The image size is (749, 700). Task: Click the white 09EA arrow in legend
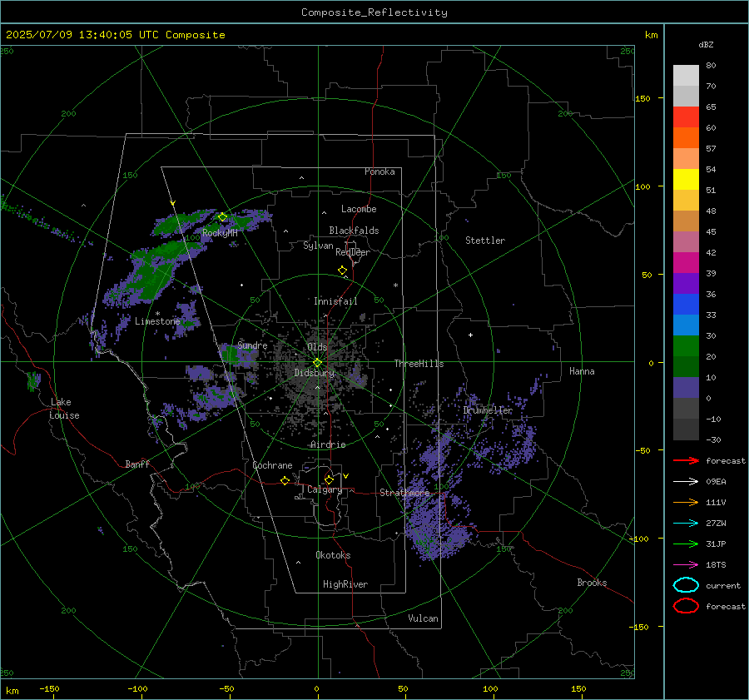click(x=686, y=481)
